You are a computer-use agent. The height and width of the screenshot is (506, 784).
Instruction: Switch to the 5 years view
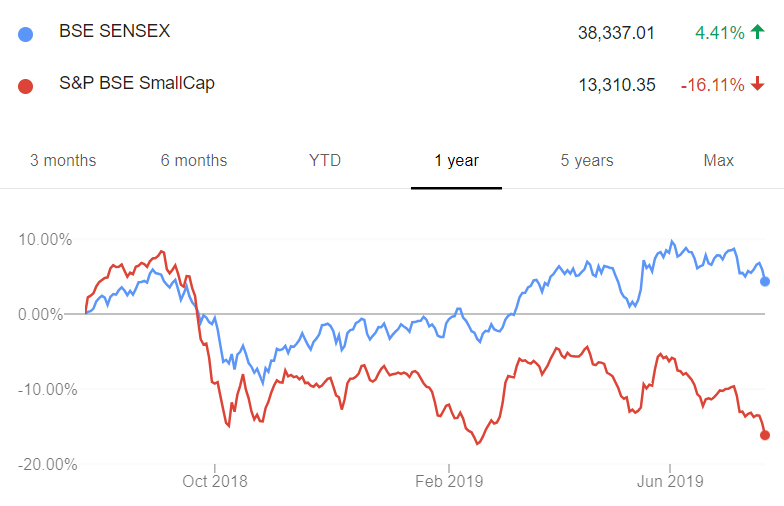(x=587, y=160)
